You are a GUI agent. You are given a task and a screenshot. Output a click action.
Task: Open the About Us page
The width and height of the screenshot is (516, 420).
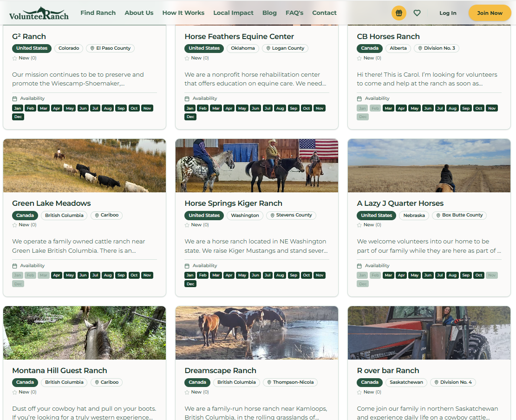click(x=139, y=13)
